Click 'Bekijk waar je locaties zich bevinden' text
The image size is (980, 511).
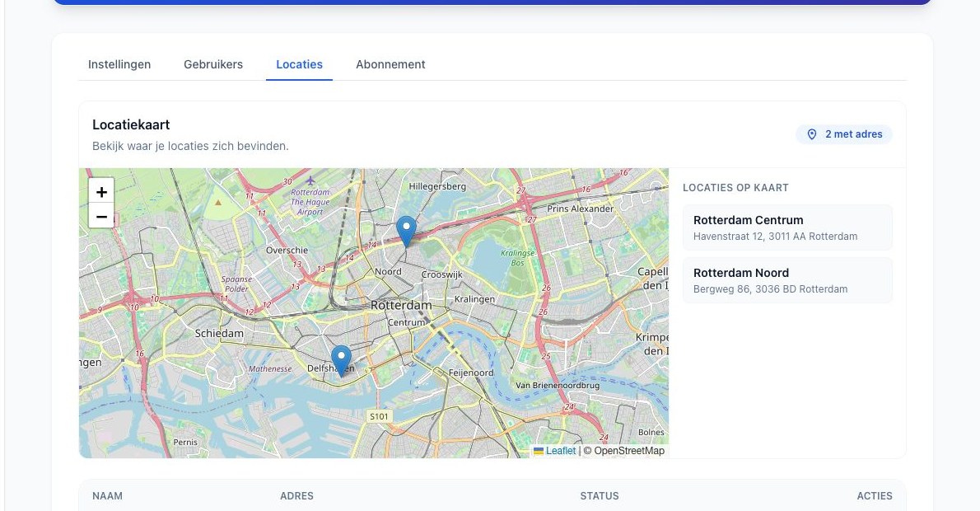coord(190,147)
